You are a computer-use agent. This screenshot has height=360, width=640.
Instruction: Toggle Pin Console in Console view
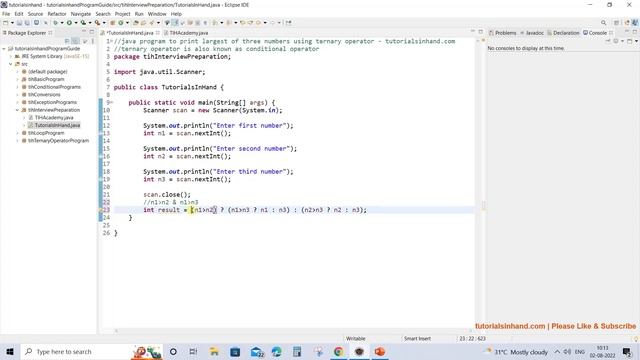pos(608,41)
